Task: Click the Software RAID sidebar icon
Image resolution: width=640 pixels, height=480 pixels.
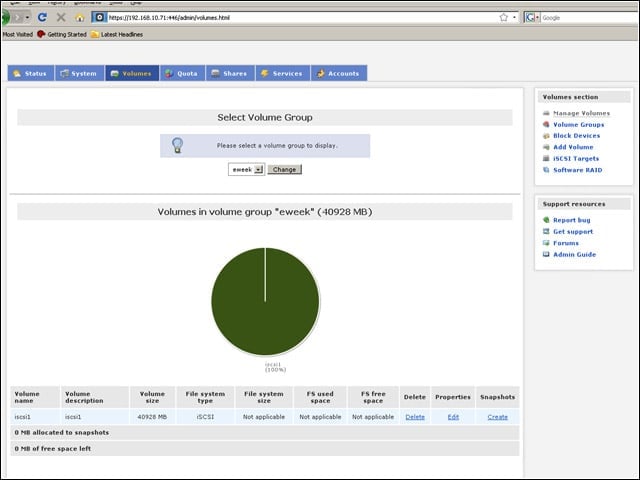Action: [x=546, y=170]
